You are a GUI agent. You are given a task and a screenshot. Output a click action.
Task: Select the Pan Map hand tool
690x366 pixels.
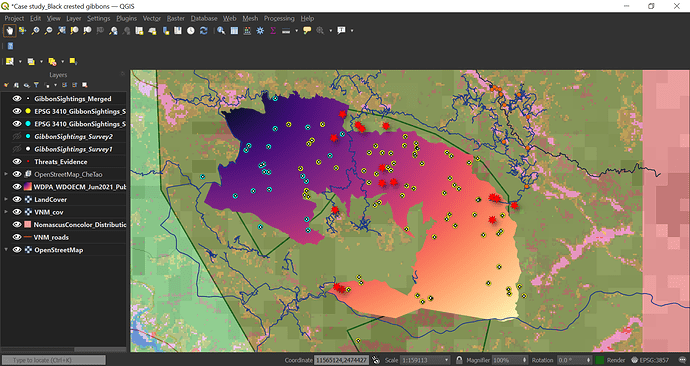pyautogui.click(x=9, y=30)
